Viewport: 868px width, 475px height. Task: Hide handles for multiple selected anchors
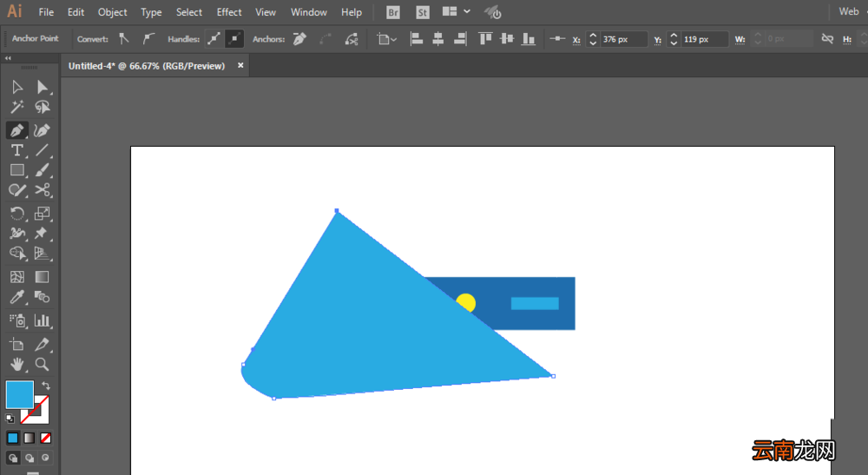click(234, 39)
